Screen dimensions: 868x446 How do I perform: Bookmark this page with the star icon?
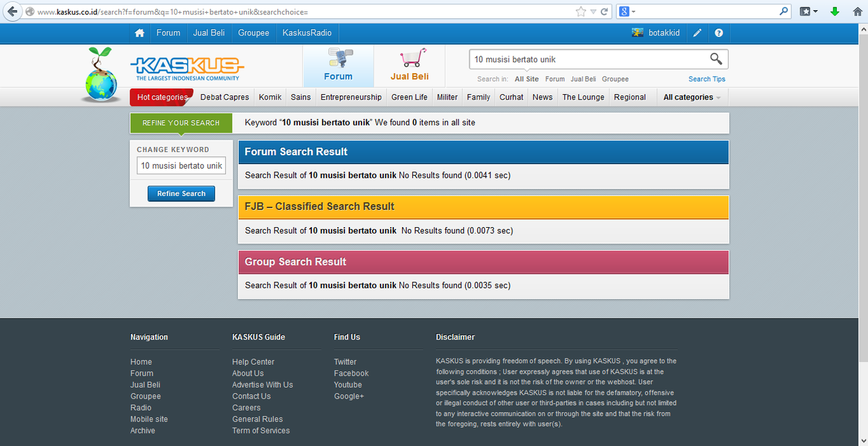[x=580, y=12]
